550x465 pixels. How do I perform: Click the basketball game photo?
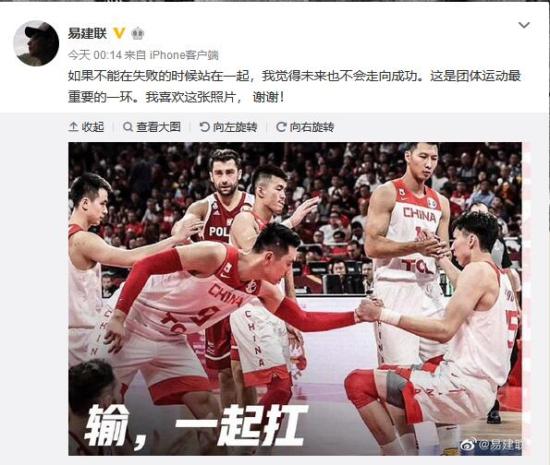point(295,299)
